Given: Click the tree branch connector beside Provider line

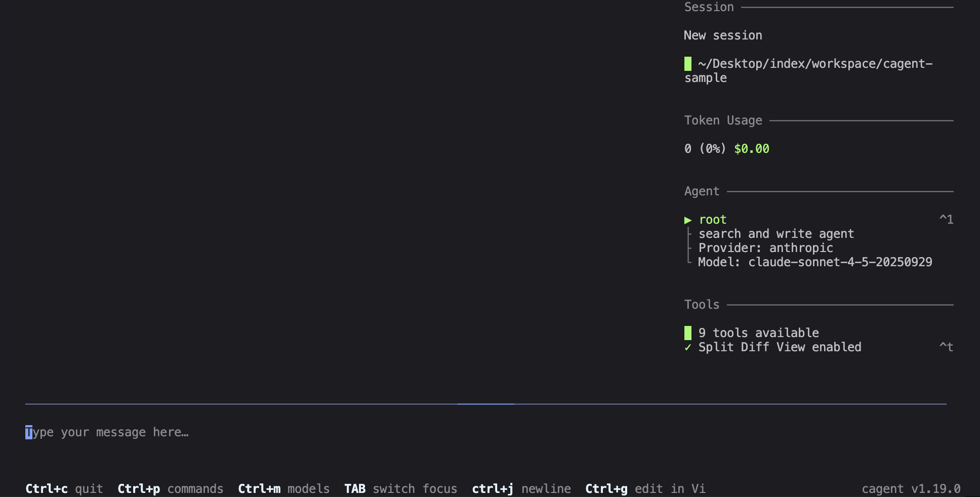Looking at the screenshot, I should [x=689, y=248].
